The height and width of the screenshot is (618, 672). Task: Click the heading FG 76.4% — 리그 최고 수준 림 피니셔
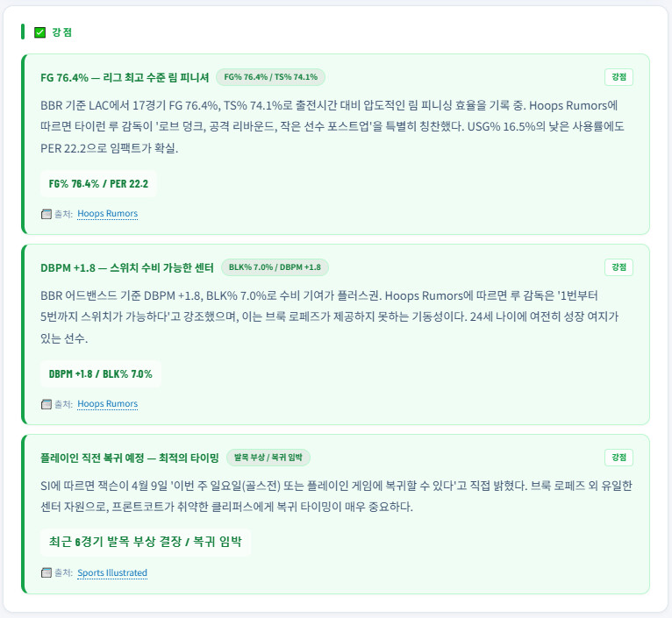click(x=125, y=77)
